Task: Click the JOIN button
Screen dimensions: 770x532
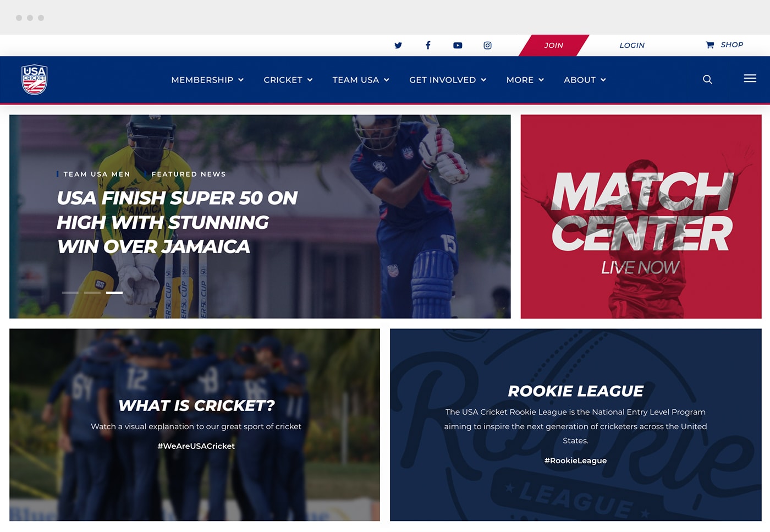Action: pos(554,45)
